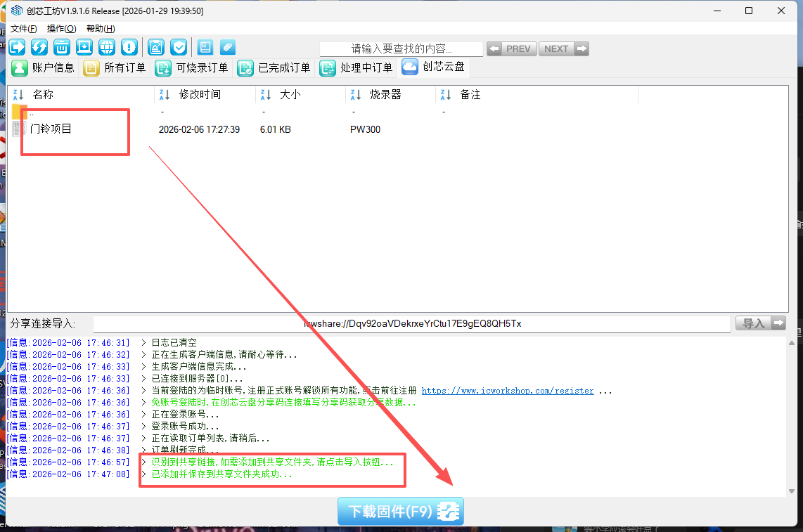
Task: Sort the list by 修改时间 column
Action: (x=199, y=94)
